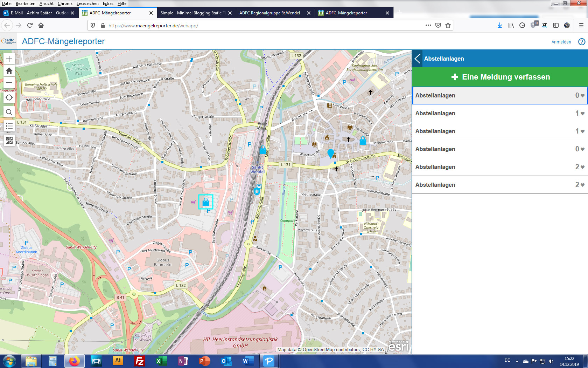Open the Datei menu
The image size is (588, 368).
click(7, 4)
